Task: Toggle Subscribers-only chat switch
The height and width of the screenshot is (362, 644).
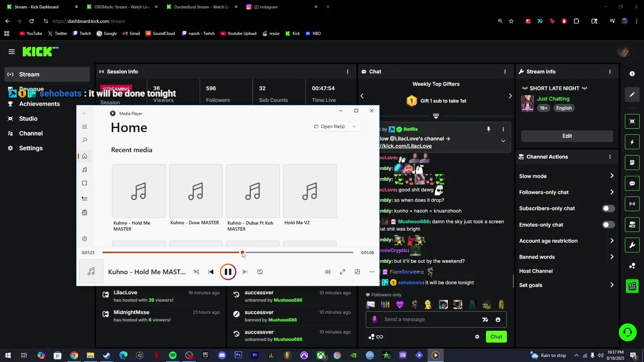Action: (608, 209)
